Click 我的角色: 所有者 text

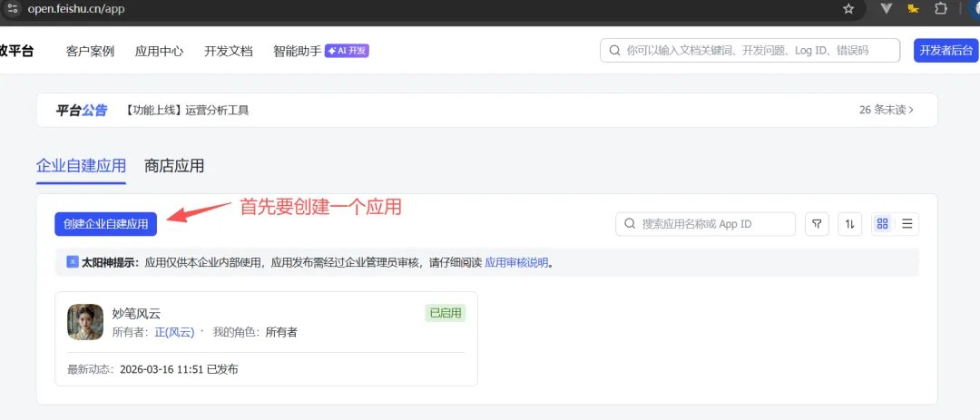click(x=255, y=332)
